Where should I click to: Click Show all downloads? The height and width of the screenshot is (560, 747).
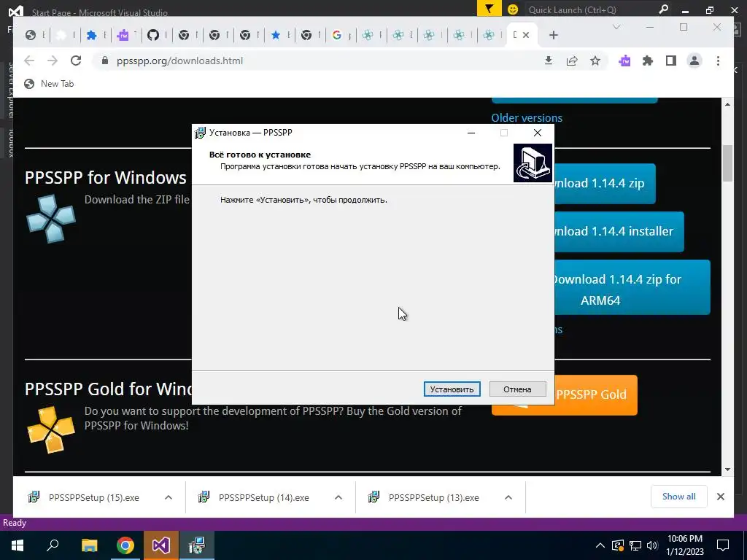point(679,497)
